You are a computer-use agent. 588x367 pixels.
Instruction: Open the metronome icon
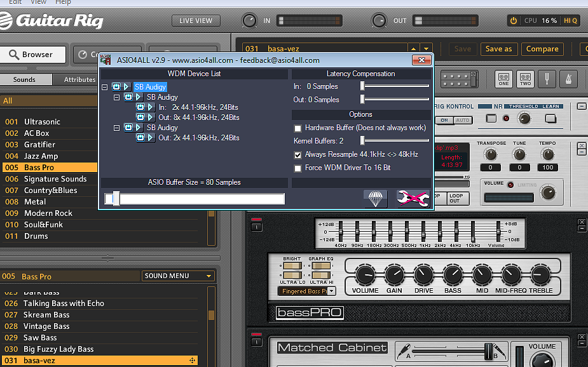(x=568, y=79)
